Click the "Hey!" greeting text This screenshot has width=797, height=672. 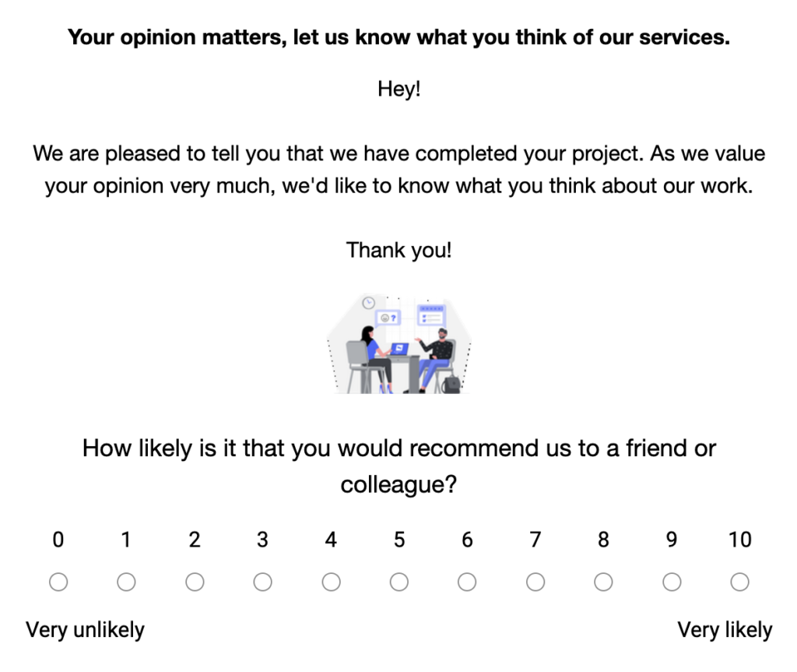coord(398,89)
